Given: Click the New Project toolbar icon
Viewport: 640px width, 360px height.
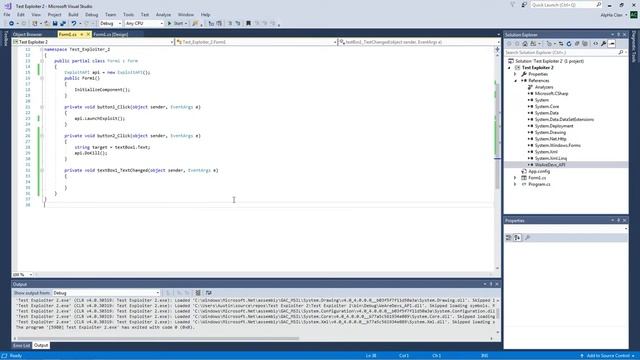Looking at the screenshot, I should coord(35,24).
